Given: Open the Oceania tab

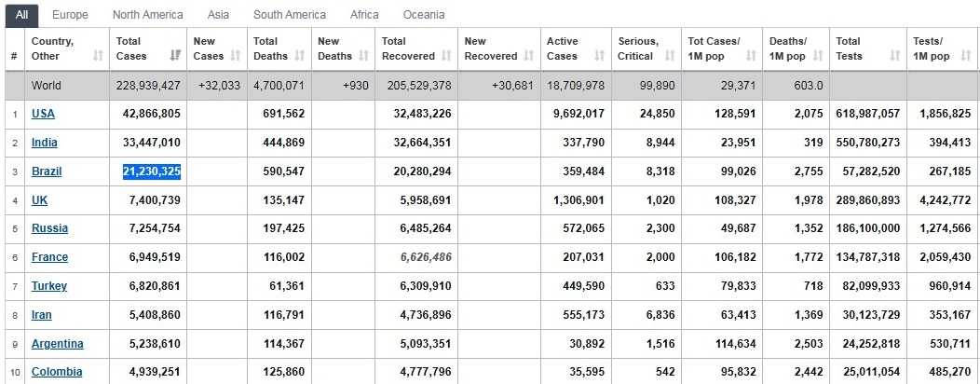Looking at the screenshot, I should (x=424, y=14).
